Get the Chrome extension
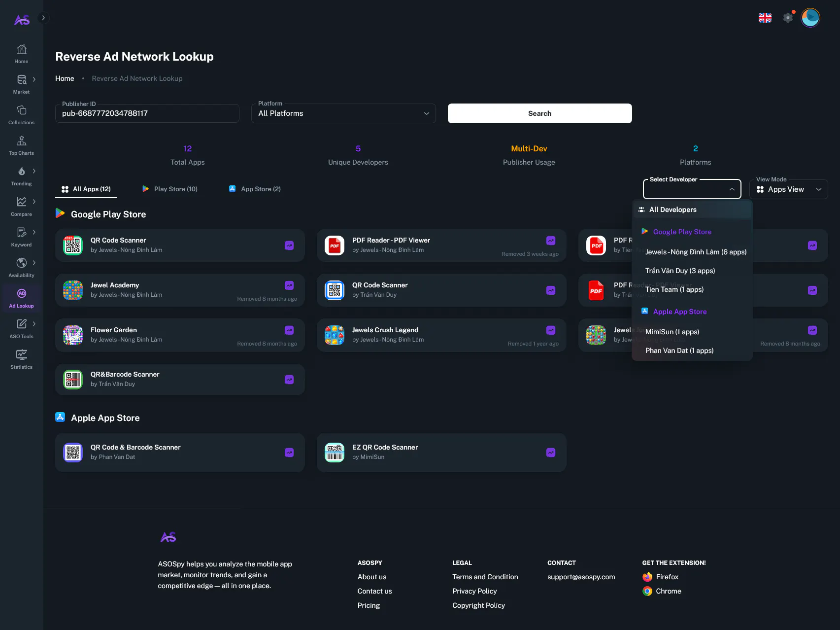Screen dimensions: 840x630 662,591
